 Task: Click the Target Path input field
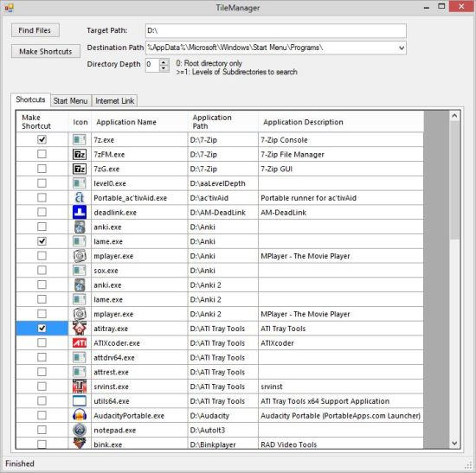click(276, 30)
